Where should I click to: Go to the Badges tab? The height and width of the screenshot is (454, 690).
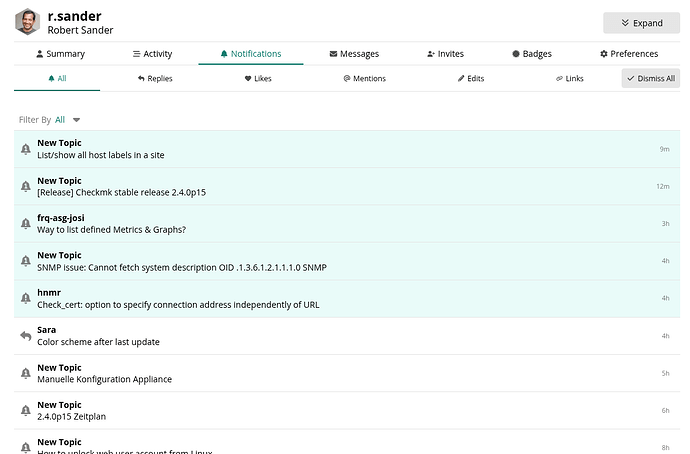tap(531, 54)
